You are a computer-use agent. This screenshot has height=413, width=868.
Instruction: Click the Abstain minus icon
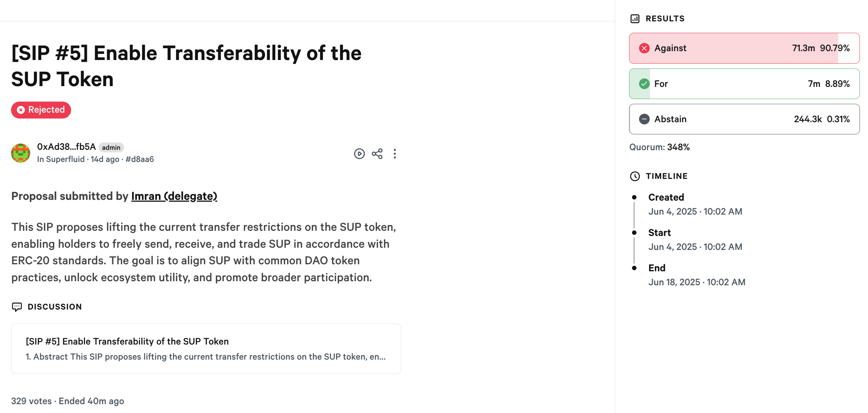(x=644, y=119)
